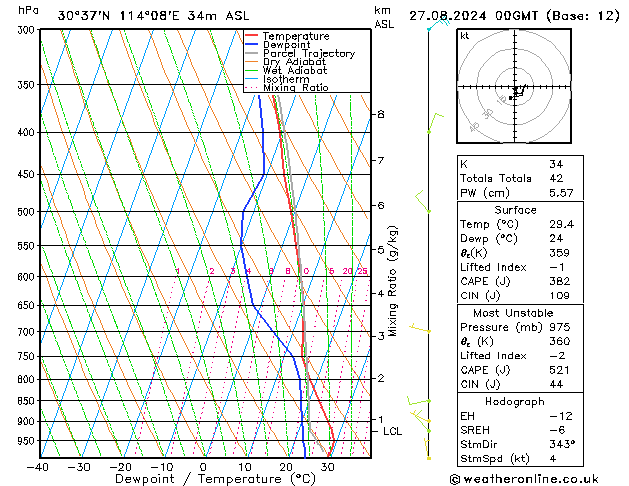Click the '-10' temperature axis label

click(162, 467)
